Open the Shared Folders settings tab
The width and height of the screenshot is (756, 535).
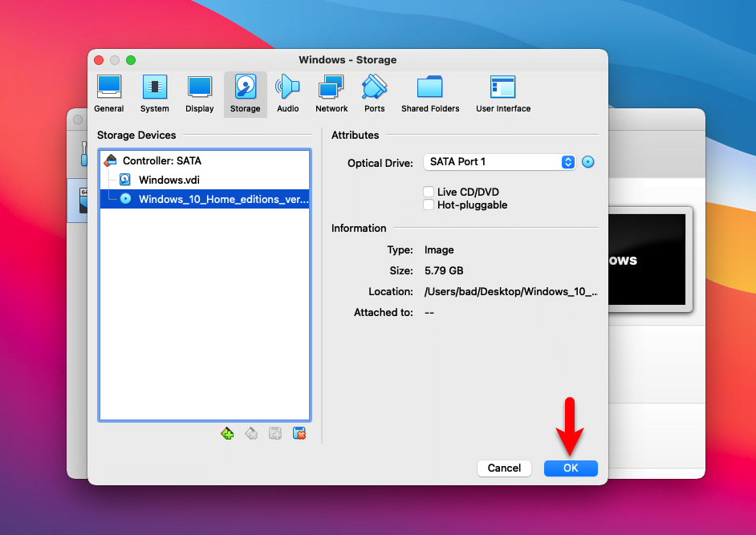[430, 95]
